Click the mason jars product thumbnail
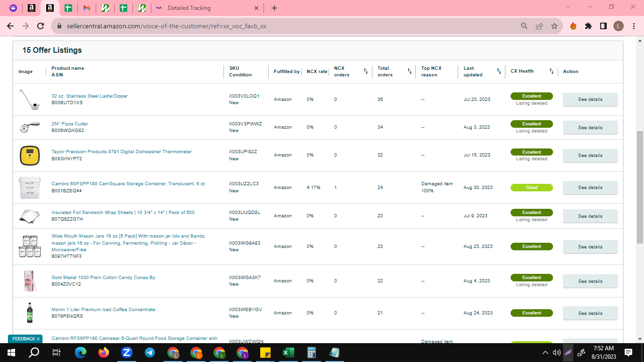Image resolution: width=644 pixels, height=362 pixels. click(x=29, y=247)
